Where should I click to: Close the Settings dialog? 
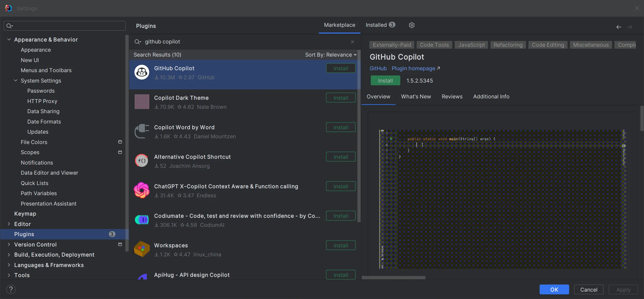pos(637,8)
